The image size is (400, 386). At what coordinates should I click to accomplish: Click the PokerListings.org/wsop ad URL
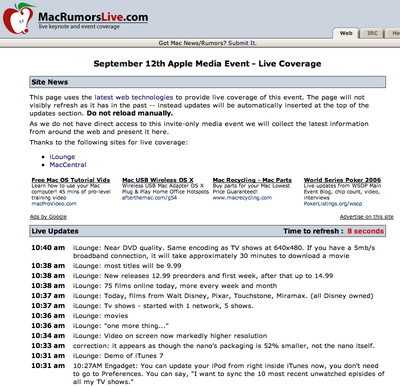click(x=333, y=204)
